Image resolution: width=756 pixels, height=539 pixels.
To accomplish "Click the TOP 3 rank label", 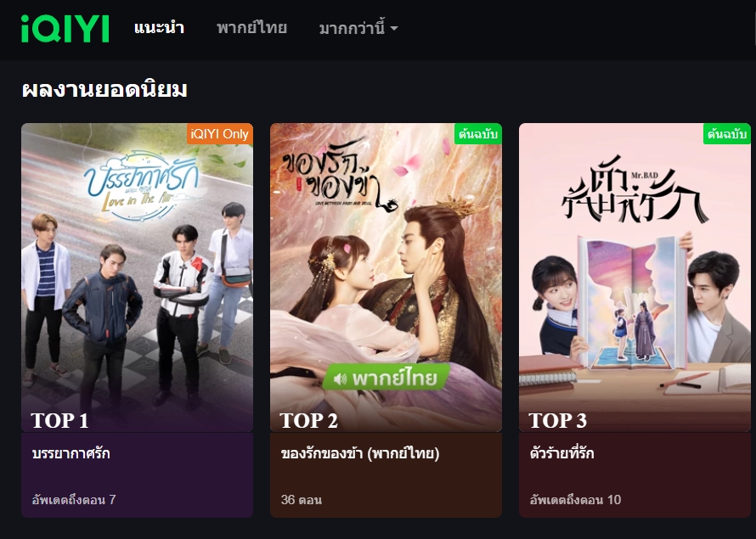I will coord(557,420).
